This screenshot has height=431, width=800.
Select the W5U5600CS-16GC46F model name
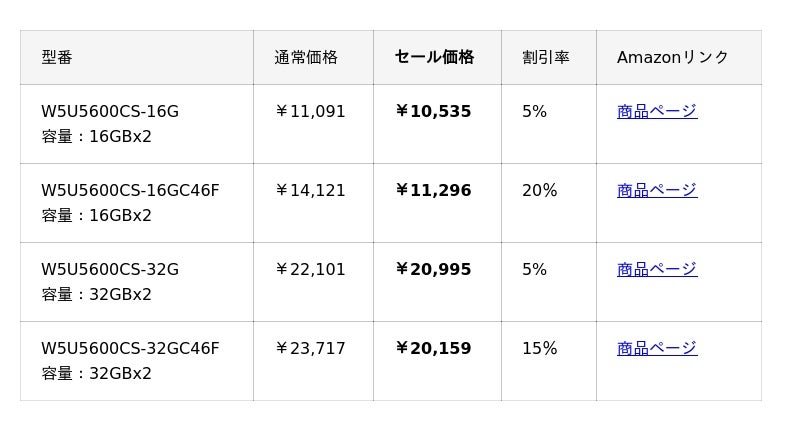coord(130,190)
